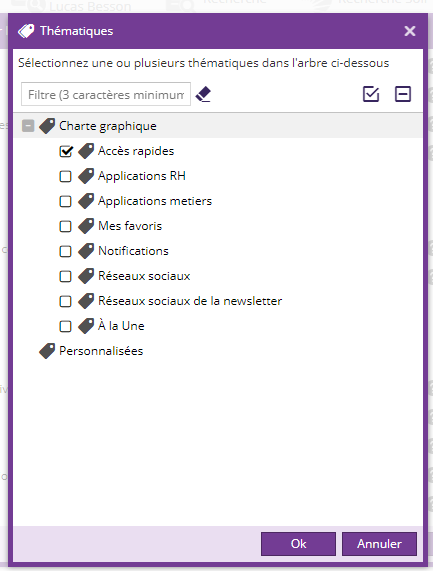
Task: Collapse the Charte graphique tree node
Action: [28, 126]
